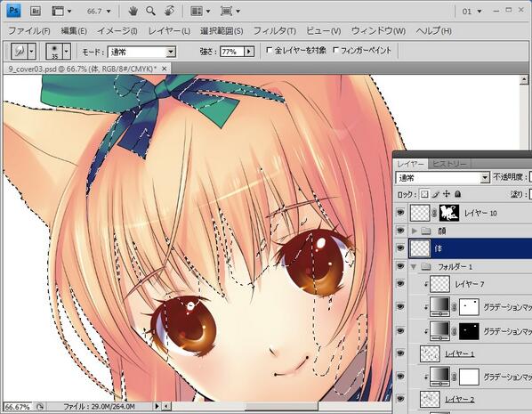
Task: Enable フィンガーペイント checkbox
Action: 335,50
